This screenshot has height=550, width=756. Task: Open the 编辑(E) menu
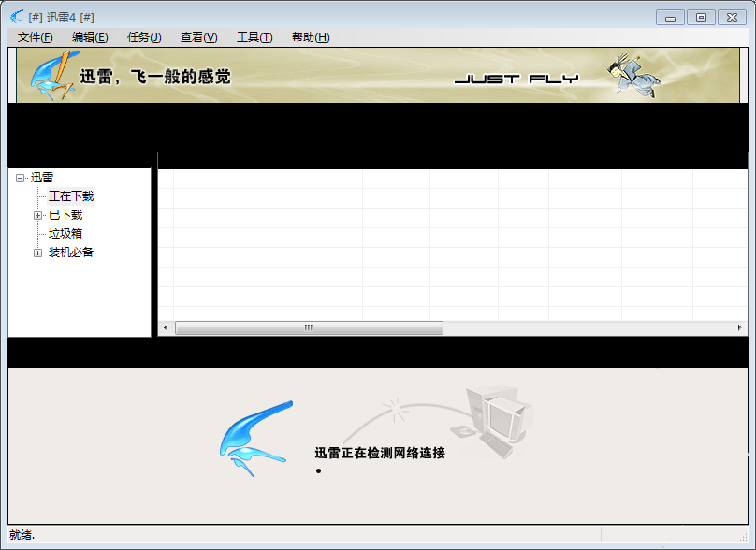click(90, 37)
